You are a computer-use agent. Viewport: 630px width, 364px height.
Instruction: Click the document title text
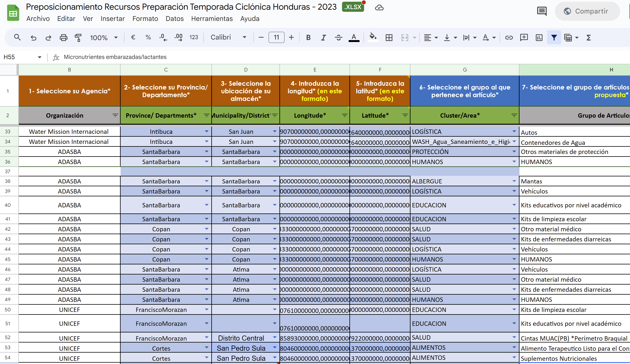[x=181, y=7]
